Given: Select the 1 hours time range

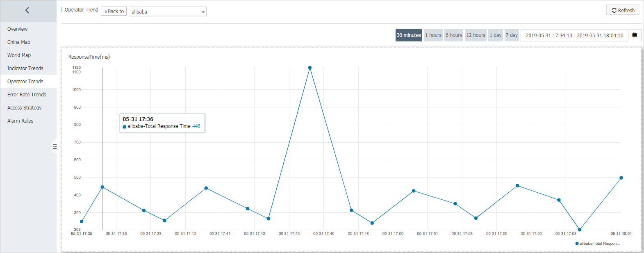Looking at the screenshot, I should [433, 35].
